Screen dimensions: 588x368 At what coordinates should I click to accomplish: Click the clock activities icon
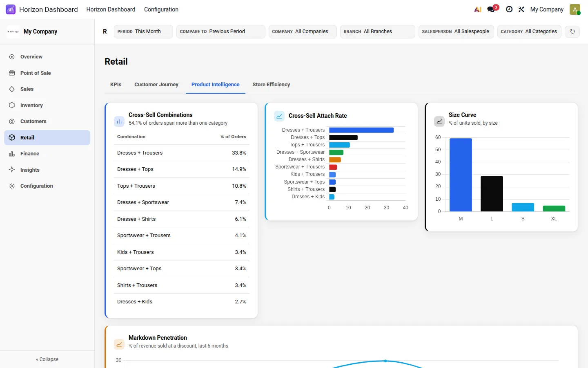[509, 9]
